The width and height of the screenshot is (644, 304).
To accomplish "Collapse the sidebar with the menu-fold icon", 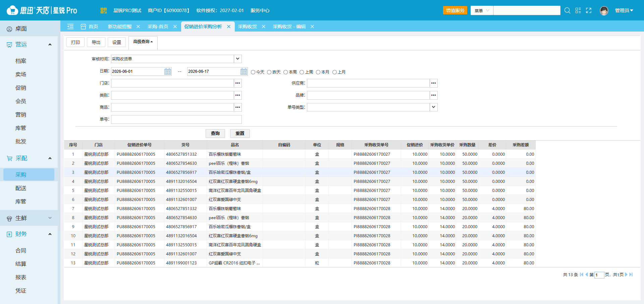I will click(70, 27).
